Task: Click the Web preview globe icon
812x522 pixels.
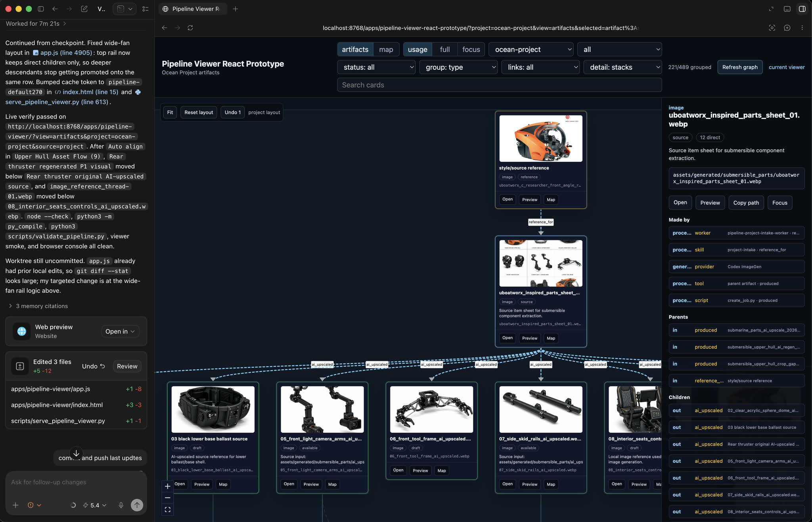Action: coord(22,331)
